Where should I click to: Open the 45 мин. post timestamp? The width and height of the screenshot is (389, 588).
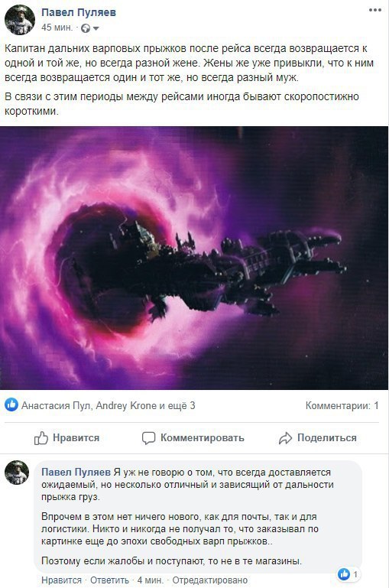(x=57, y=28)
